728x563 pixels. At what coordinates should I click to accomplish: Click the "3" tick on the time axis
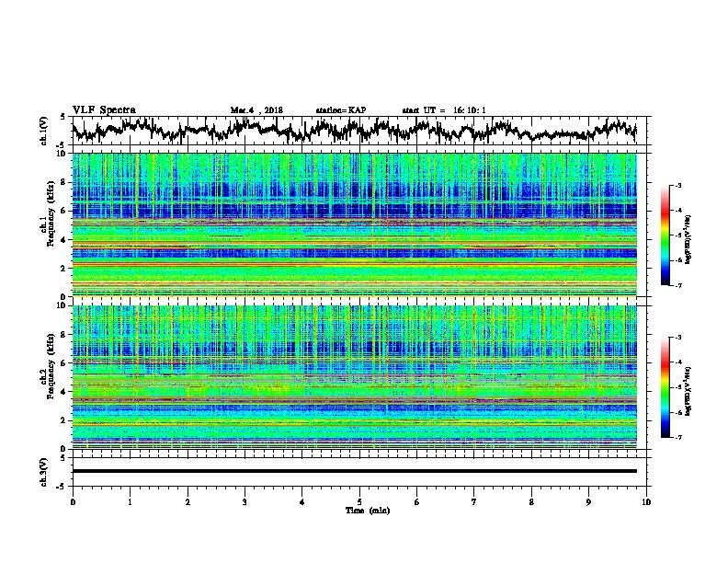click(245, 502)
